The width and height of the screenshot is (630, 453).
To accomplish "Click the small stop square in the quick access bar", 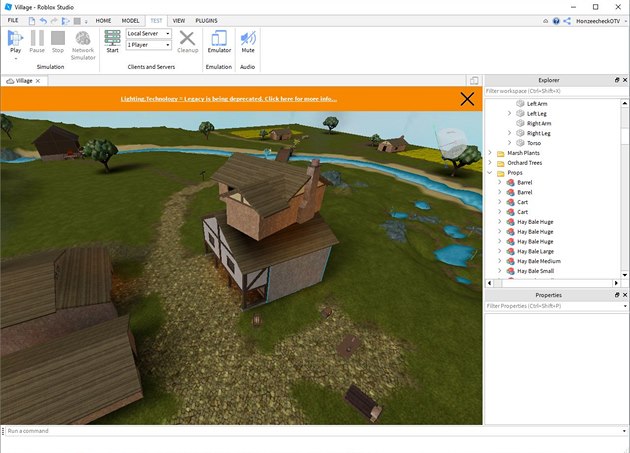I will point(77,21).
